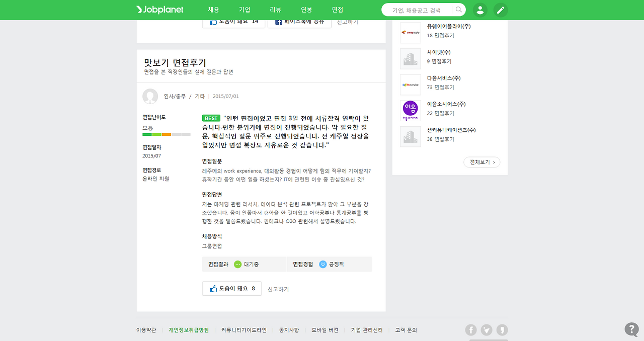Expand the 전체보기 company list
The height and width of the screenshot is (341, 644).
[x=481, y=162]
